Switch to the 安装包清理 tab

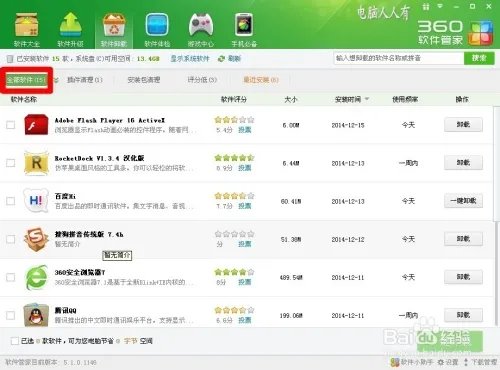pyautogui.click(x=144, y=80)
